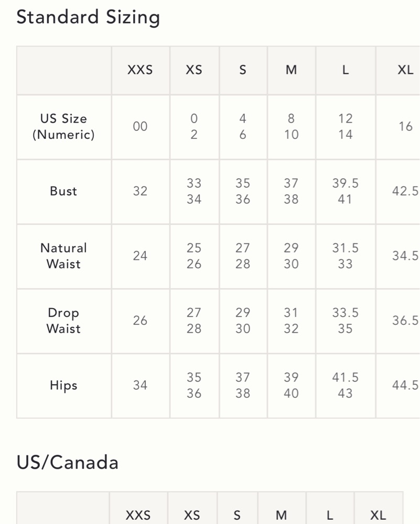Select the US Size (Numeric) row label
The image size is (420, 524).
63,127
